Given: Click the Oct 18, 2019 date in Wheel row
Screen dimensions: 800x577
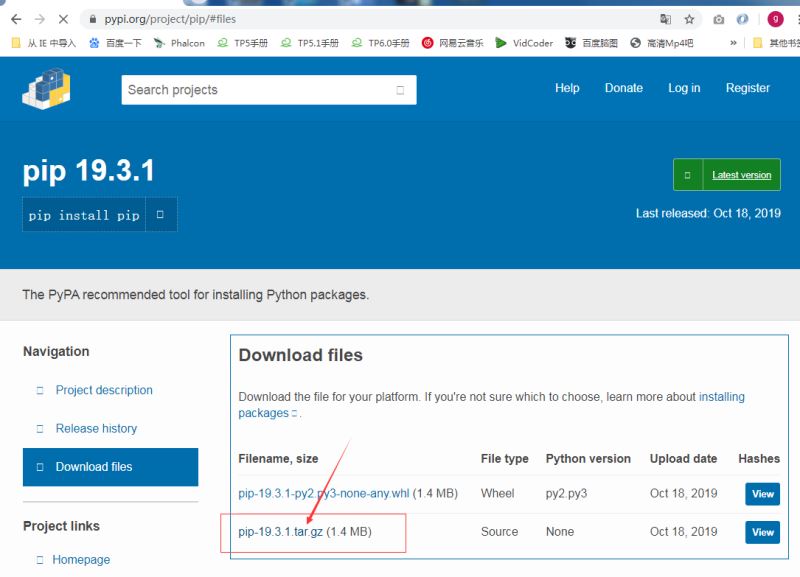Looking at the screenshot, I should tap(683, 493).
